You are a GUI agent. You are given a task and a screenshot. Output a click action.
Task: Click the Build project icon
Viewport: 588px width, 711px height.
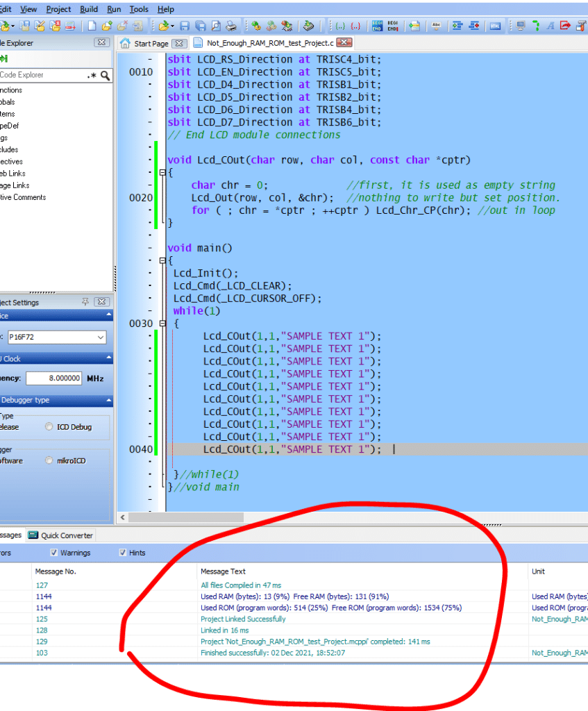click(x=255, y=26)
